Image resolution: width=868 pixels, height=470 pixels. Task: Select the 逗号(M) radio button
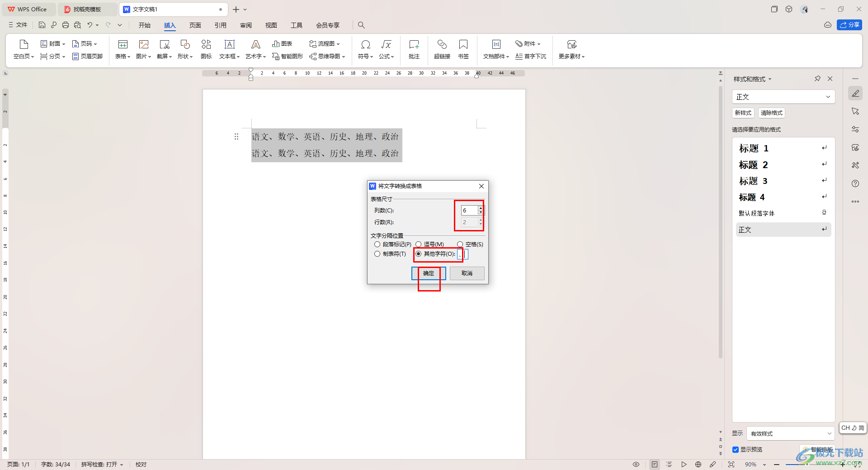[418, 244]
